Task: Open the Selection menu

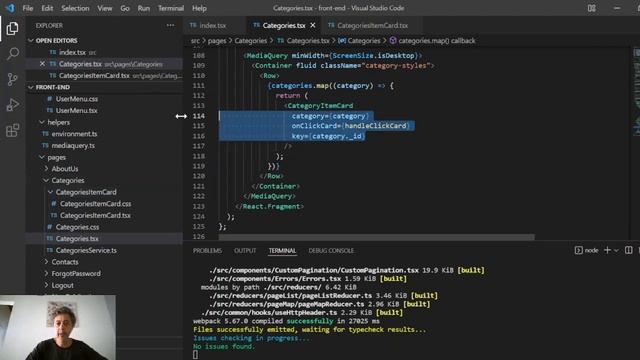Action: point(75,8)
